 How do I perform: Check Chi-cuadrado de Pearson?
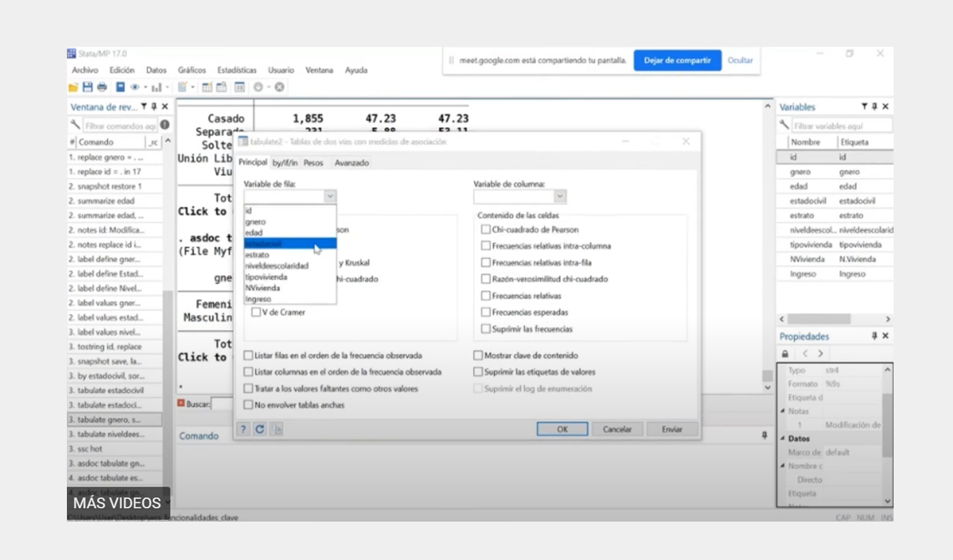click(486, 230)
